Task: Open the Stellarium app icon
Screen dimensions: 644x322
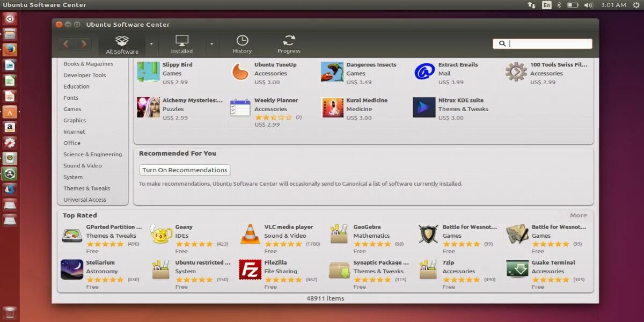Action: point(72,269)
